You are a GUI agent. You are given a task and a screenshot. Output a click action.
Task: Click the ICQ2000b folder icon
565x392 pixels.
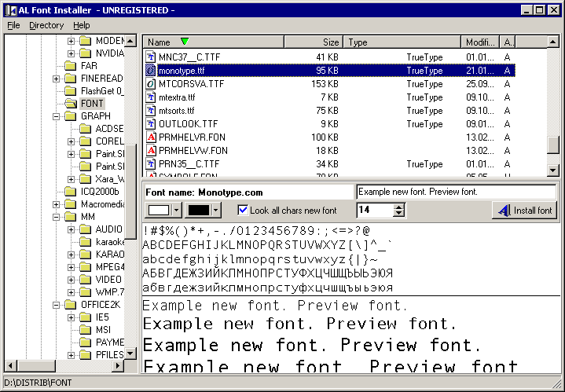pyautogui.click(x=70, y=192)
